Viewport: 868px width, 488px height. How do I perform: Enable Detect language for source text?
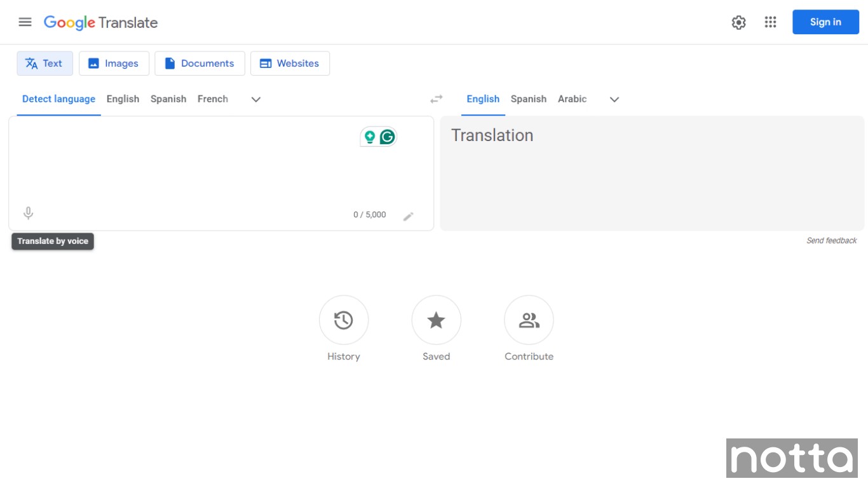coord(58,99)
